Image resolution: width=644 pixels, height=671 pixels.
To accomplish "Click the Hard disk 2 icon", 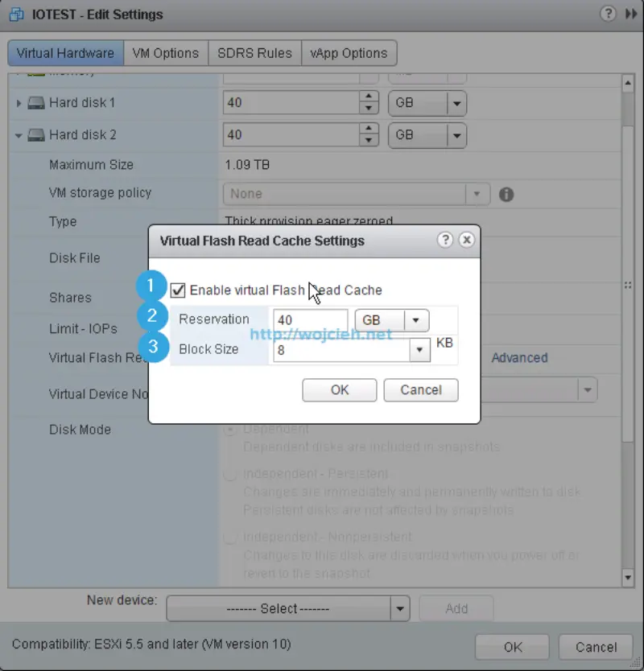I will [35, 135].
